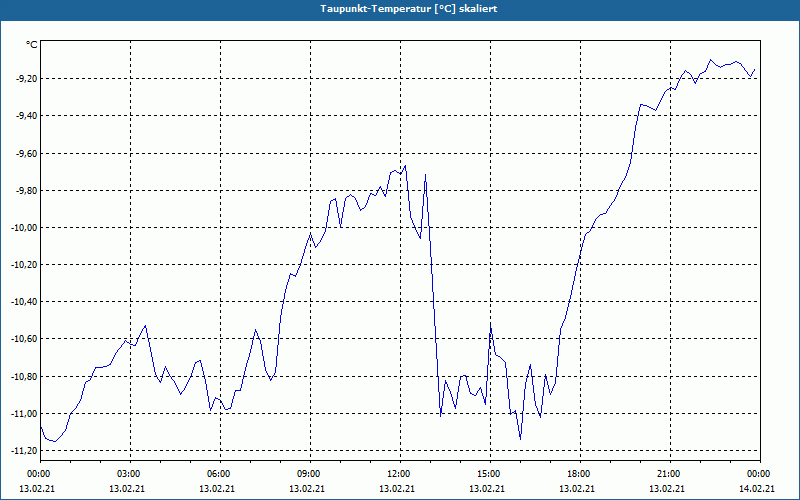Select the '-10,00' y-axis label
This screenshot has width=800, height=500.
pyautogui.click(x=24, y=228)
